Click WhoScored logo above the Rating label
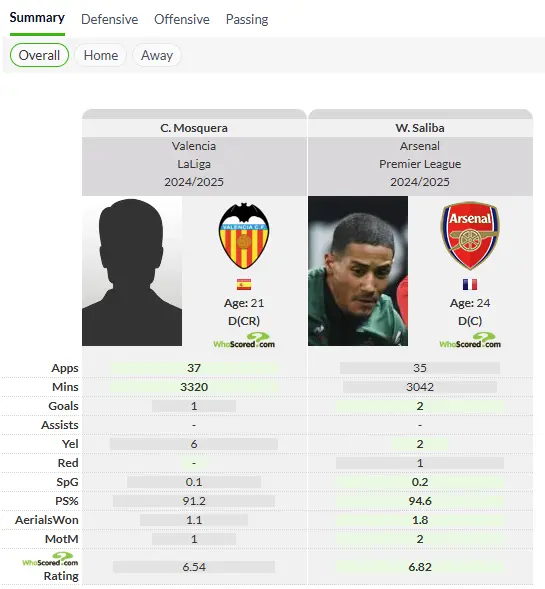 click(x=50, y=559)
